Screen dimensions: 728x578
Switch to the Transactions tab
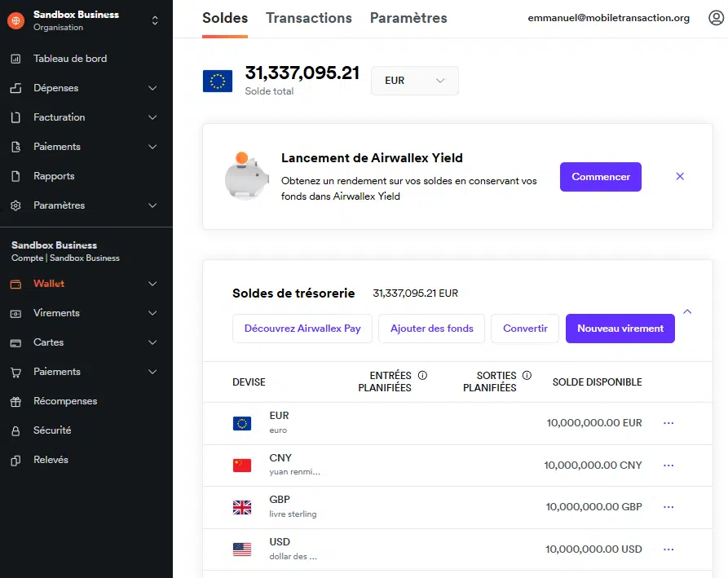[308, 18]
